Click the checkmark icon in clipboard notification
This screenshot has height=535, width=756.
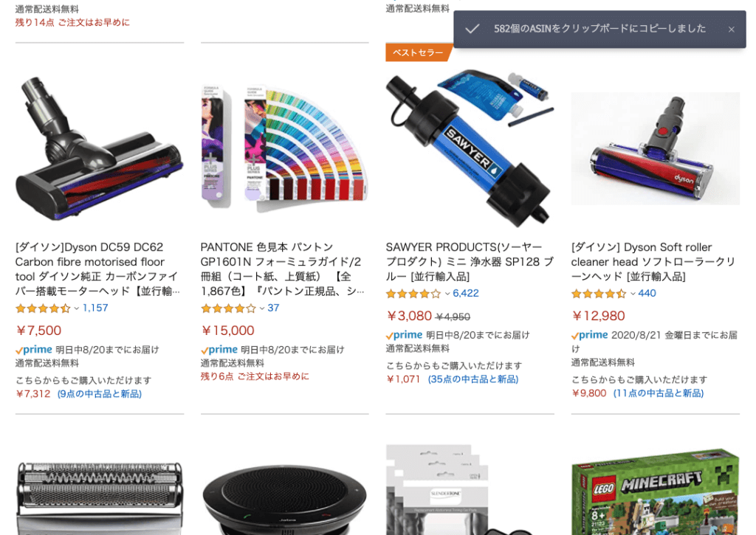[472, 29]
